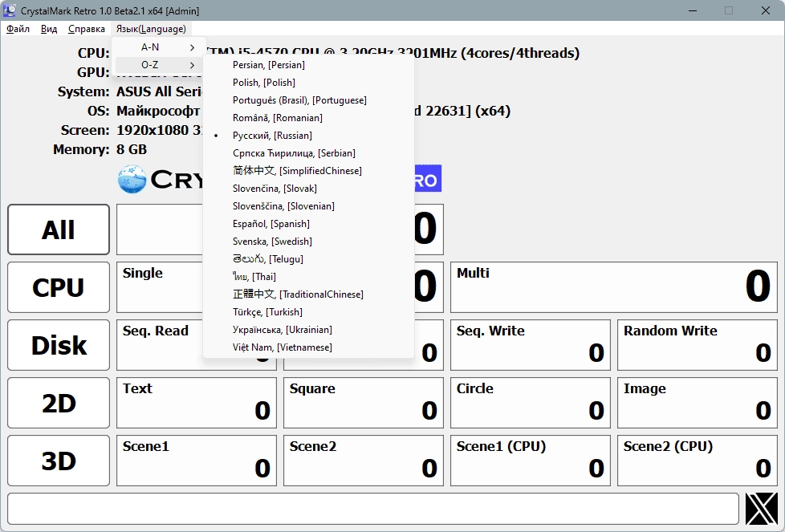The width and height of the screenshot is (785, 532).
Task: Expand the A-N language submenu
Action: [x=158, y=47]
